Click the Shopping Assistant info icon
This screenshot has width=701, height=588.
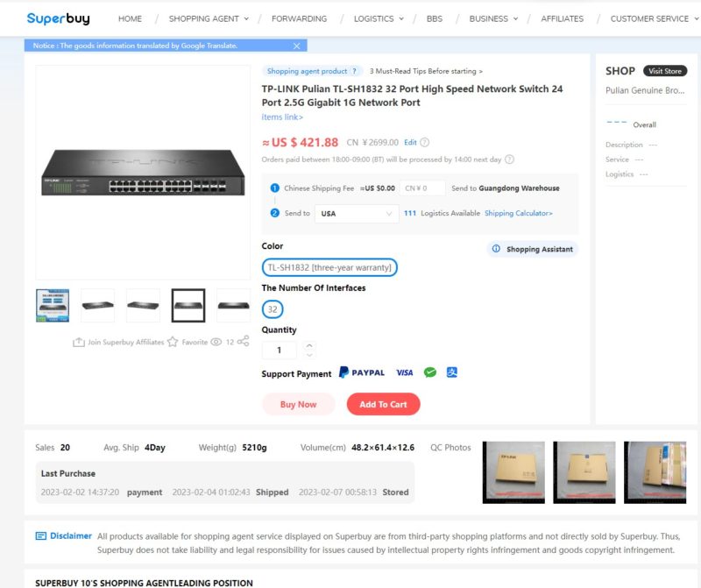496,249
